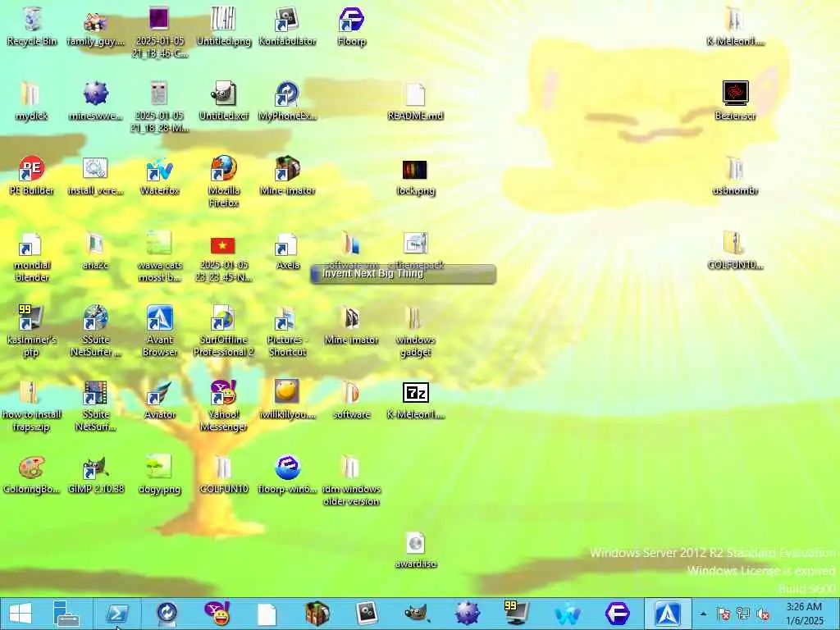Screen dimensions: 840x630
Task: Select the SurfOffline Professional 2 shortcut
Action: pos(223,331)
